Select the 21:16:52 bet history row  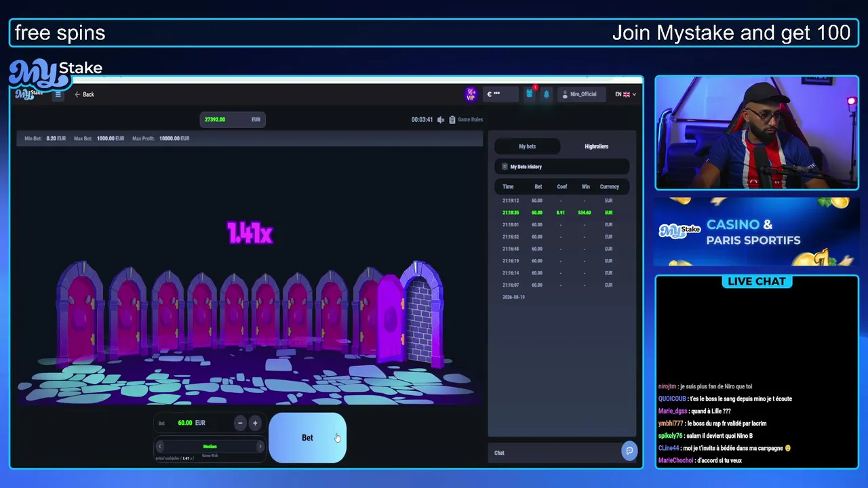click(561, 237)
